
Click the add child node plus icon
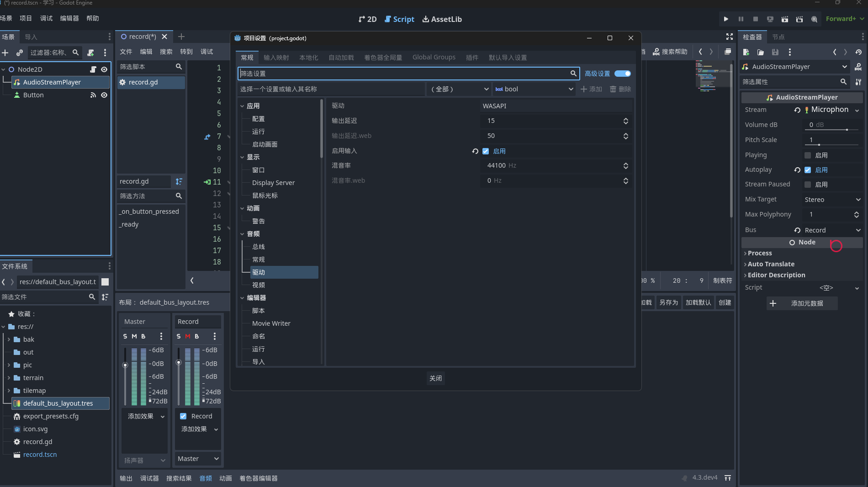point(5,53)
